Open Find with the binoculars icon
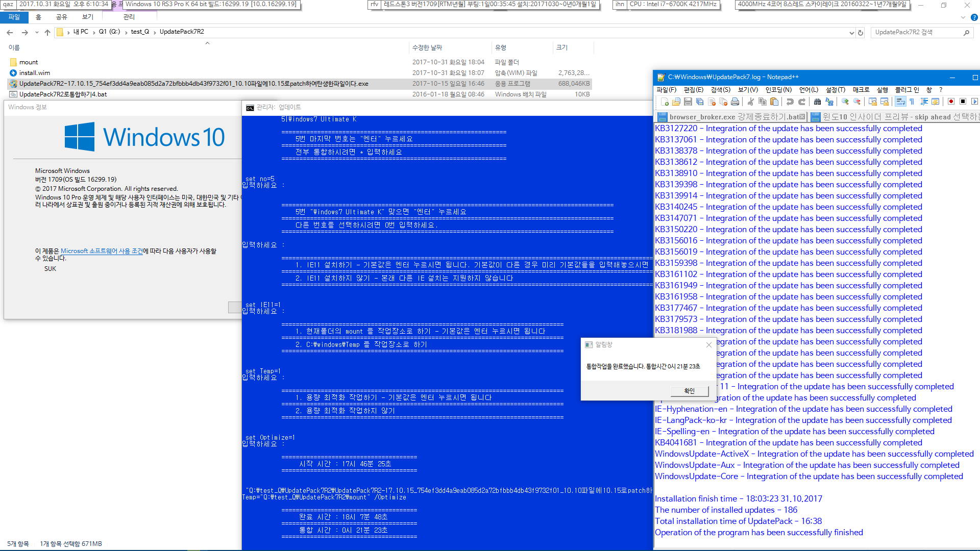Screen dimensions: 980x551 coord(817,102)
